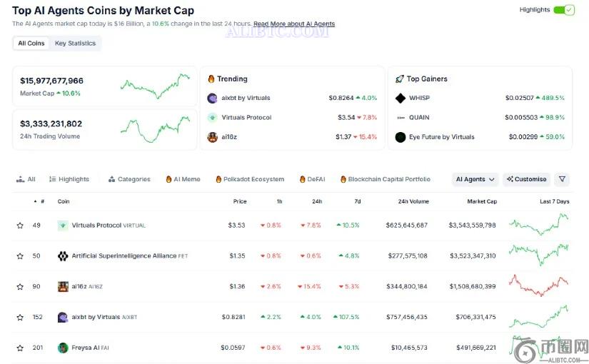Star Virtuals Protocol as favorite
Image resolution: width=589 pixels, height=364 pixels.
tap(20, 226)
